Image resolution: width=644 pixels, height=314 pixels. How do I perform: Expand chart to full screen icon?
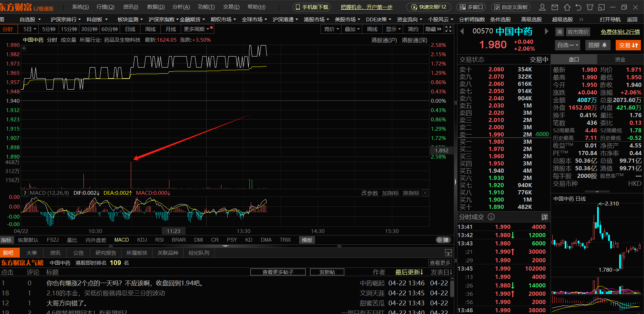pyautogui.click(x=448, y=29)
